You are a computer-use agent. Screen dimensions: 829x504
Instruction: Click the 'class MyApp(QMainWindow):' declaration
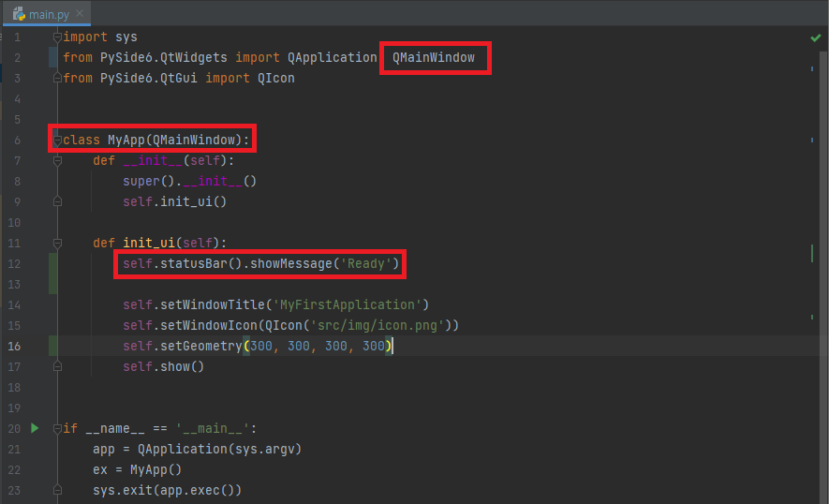[x=156, y=141]
